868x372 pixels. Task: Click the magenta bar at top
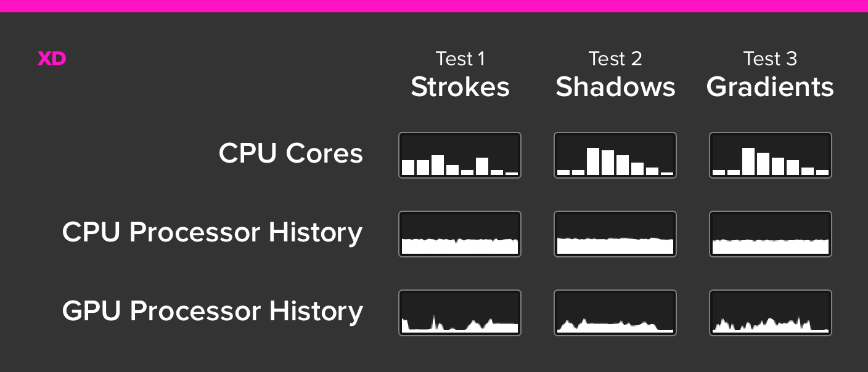point(434,6)
